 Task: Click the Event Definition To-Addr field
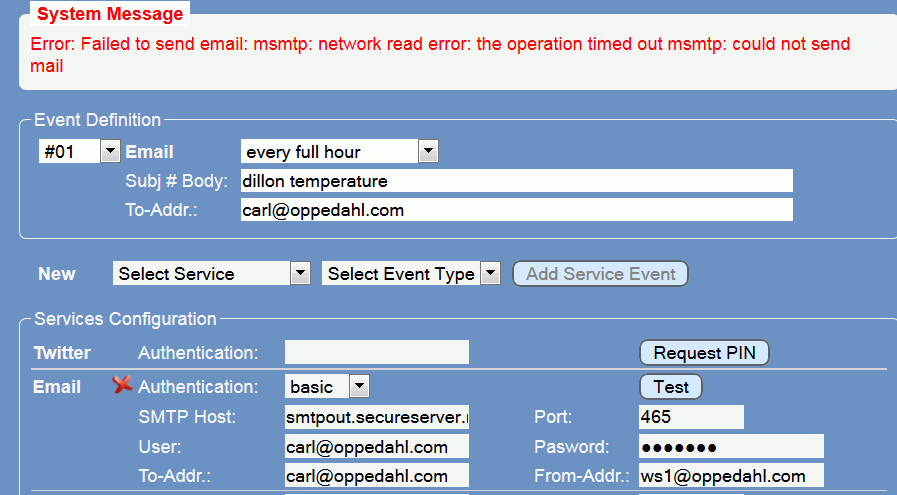(516, 210)
